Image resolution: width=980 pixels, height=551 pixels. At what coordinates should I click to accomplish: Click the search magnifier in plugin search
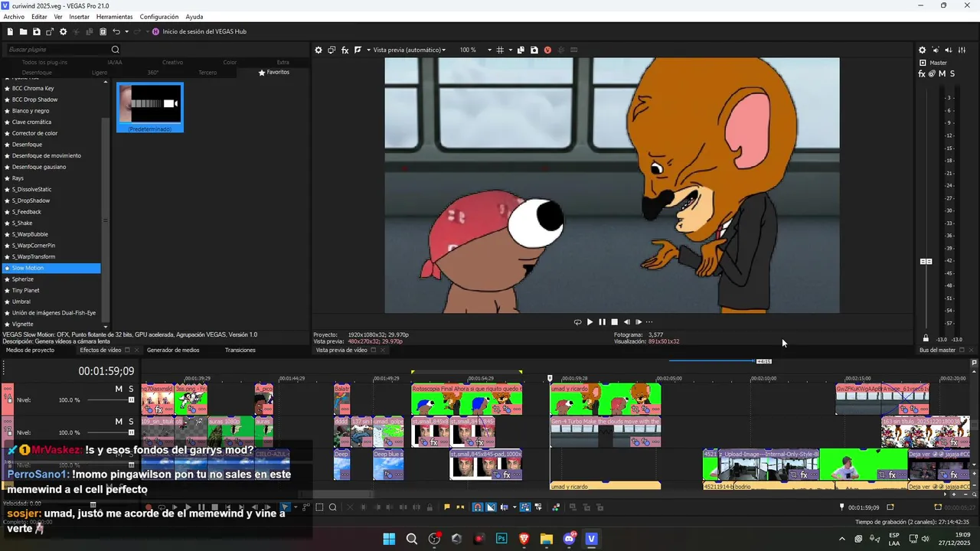(x=116, y=50)
